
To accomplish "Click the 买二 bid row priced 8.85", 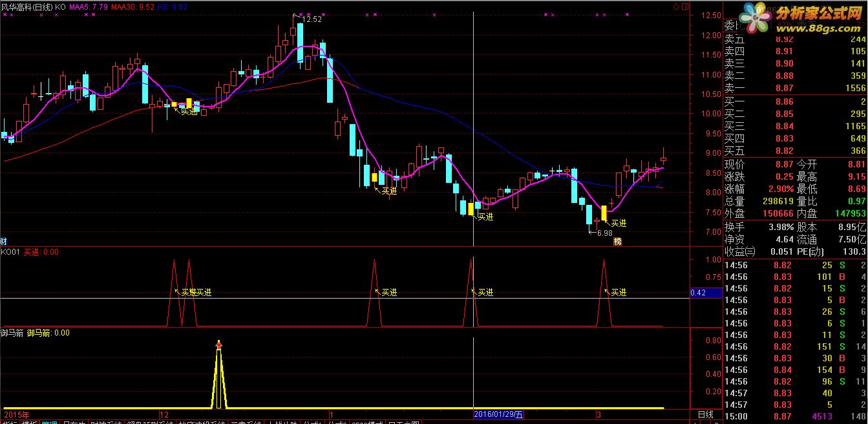I will point(794,114).
